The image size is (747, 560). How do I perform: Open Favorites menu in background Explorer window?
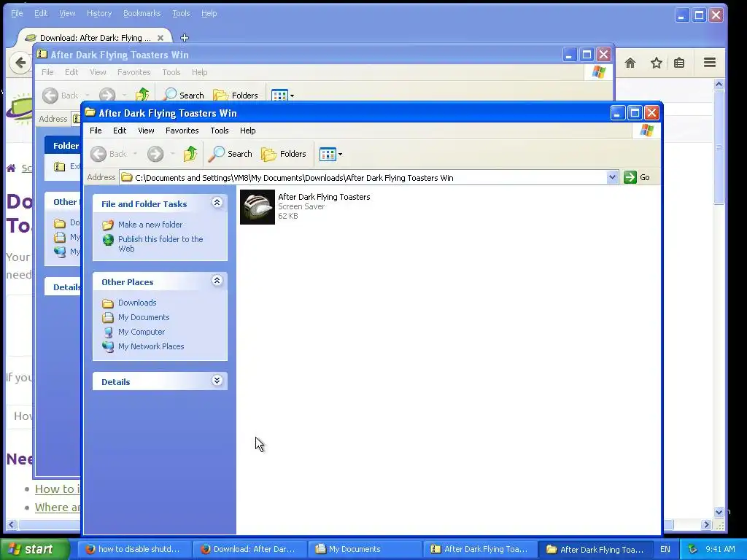click(x=134, y=72)
